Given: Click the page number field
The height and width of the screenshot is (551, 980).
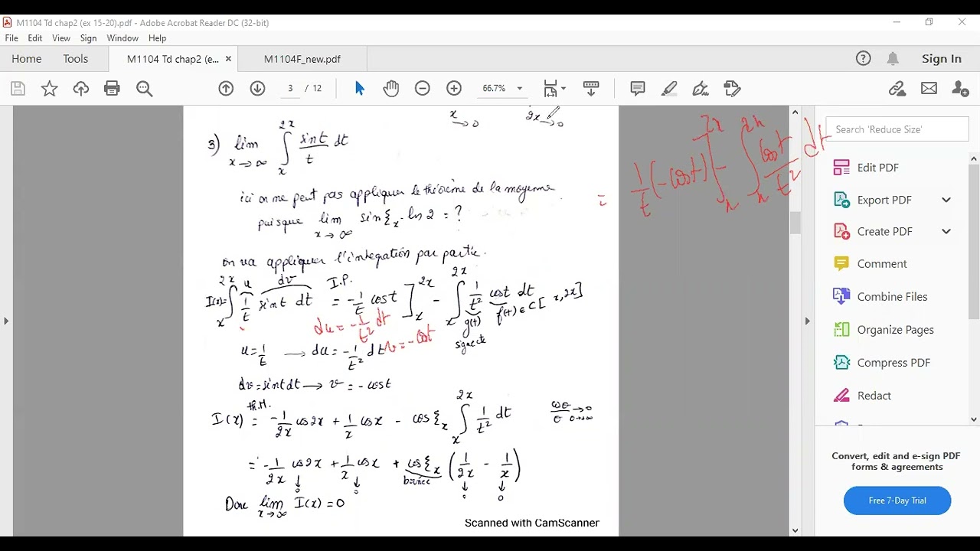Looking at the screenshot, I should tap(290, 89).
